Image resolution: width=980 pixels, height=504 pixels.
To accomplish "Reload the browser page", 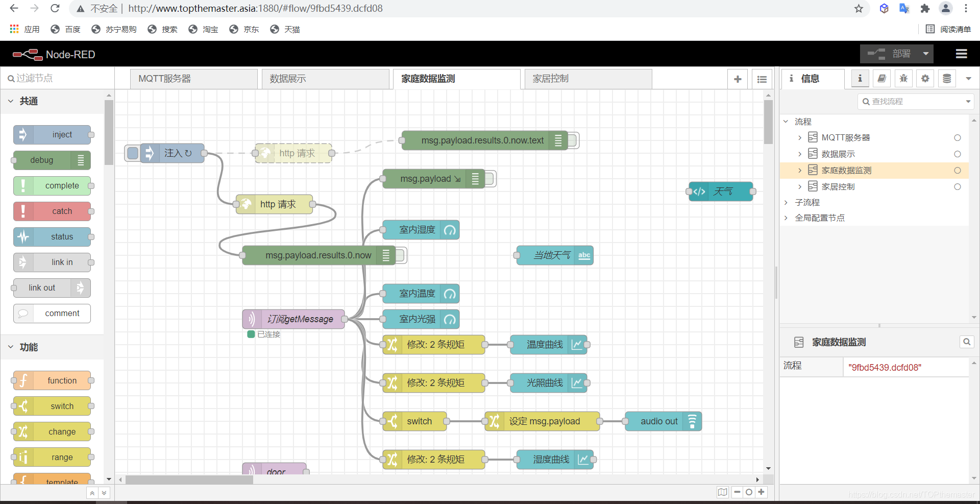I will [x=55, y=8].
